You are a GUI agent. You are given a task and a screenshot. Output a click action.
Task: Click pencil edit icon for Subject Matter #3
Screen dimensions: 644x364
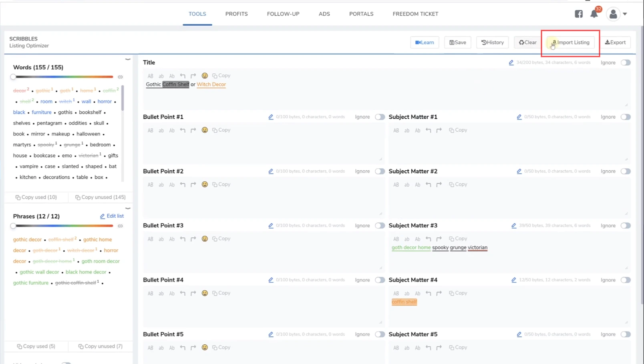[513, 226]
